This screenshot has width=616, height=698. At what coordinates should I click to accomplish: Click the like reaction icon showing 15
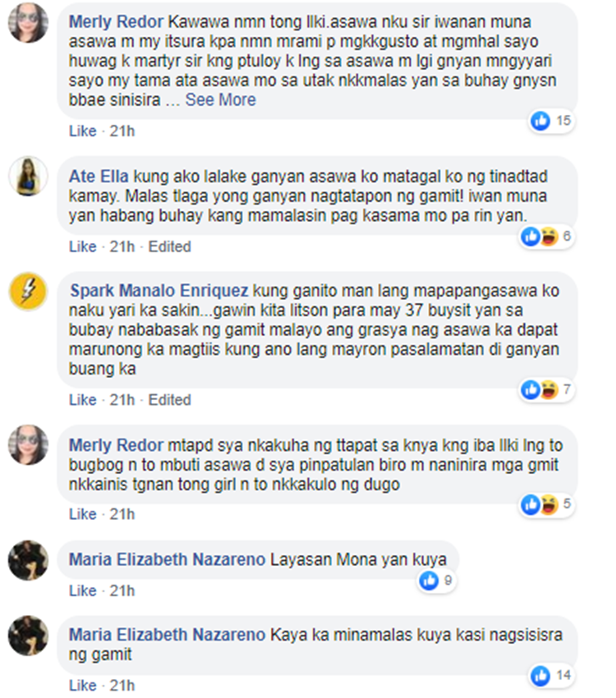[x=540, y=121]
